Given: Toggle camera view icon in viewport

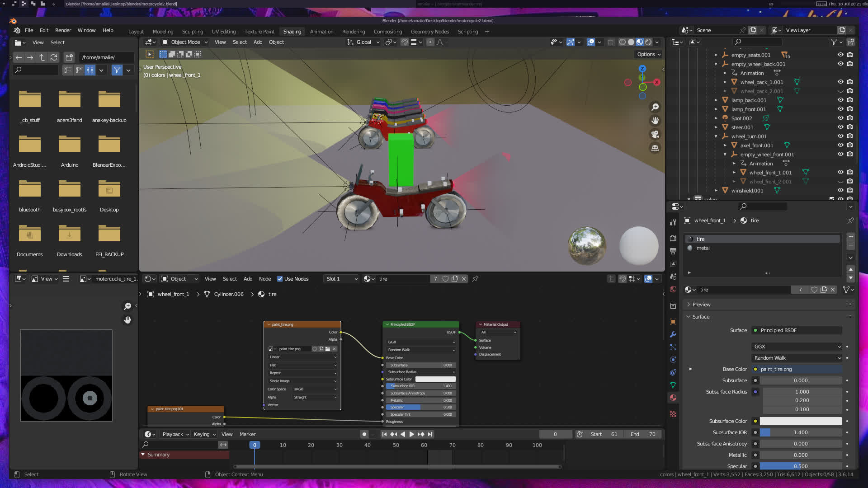Looking at the screenshot, I should click(x=655, y=134).
